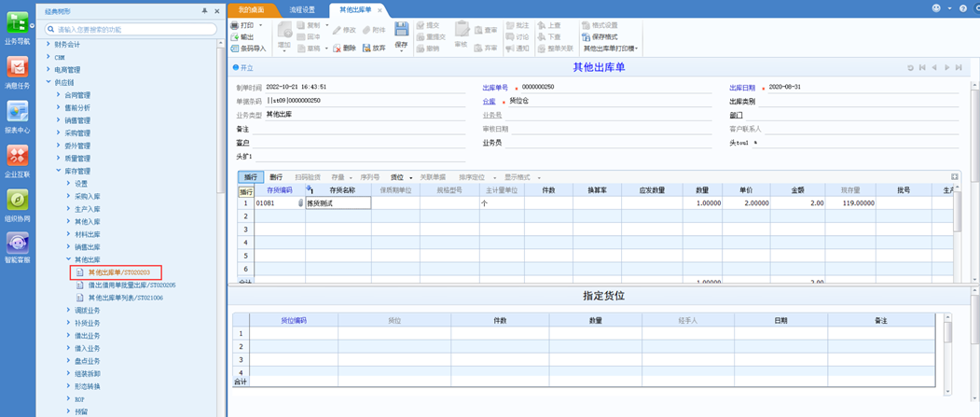Click the 条码导入 barcode import icon

point(235,49)
